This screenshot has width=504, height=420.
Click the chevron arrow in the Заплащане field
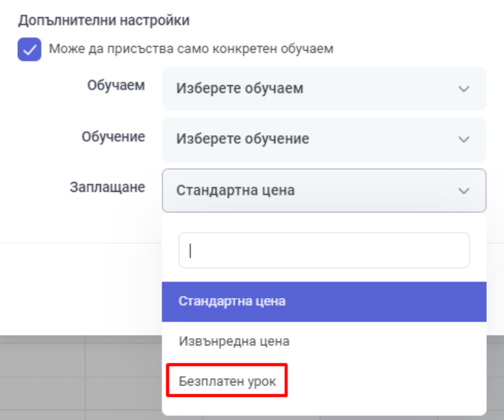(464, 191)
